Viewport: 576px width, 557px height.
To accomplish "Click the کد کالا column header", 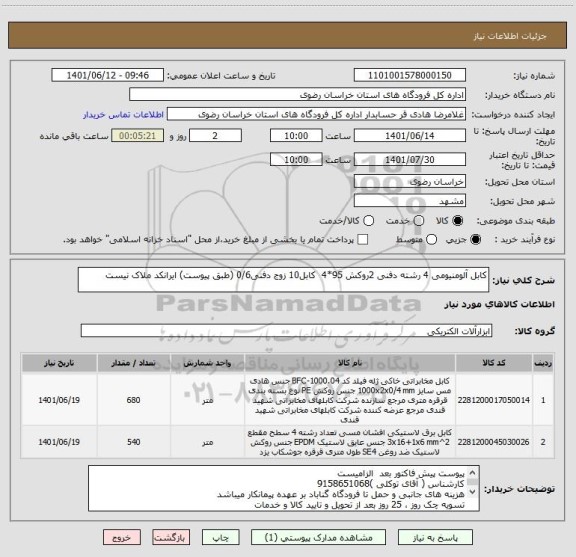I will (494, 363).
